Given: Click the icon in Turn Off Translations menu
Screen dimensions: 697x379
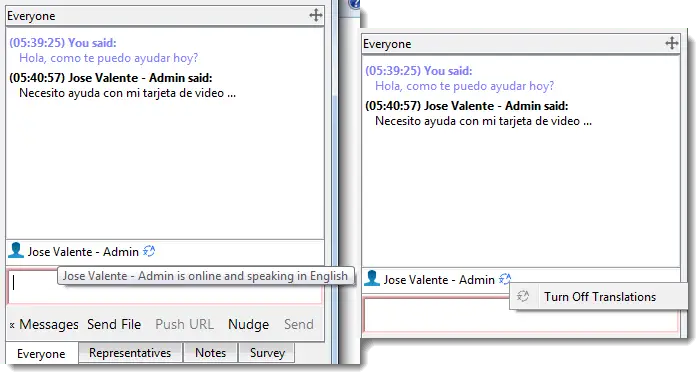Looking at the screenshot, I should tap(523, 296).
